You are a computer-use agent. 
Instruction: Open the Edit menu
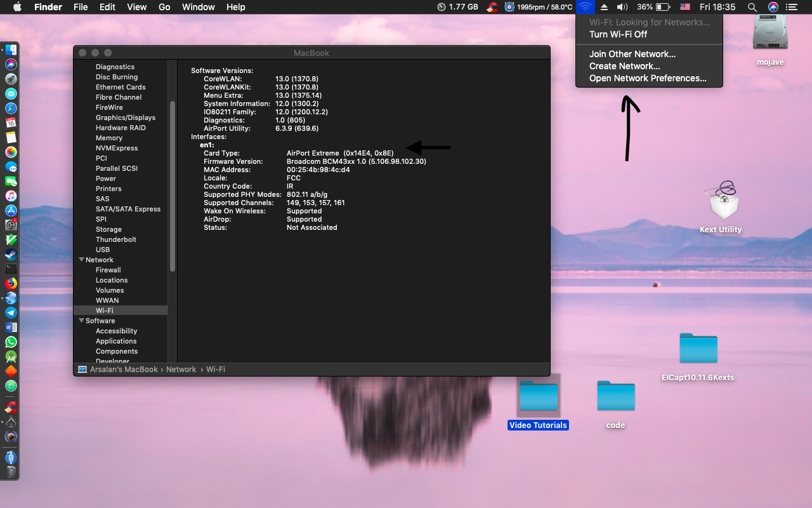click(x=107, y=7)
